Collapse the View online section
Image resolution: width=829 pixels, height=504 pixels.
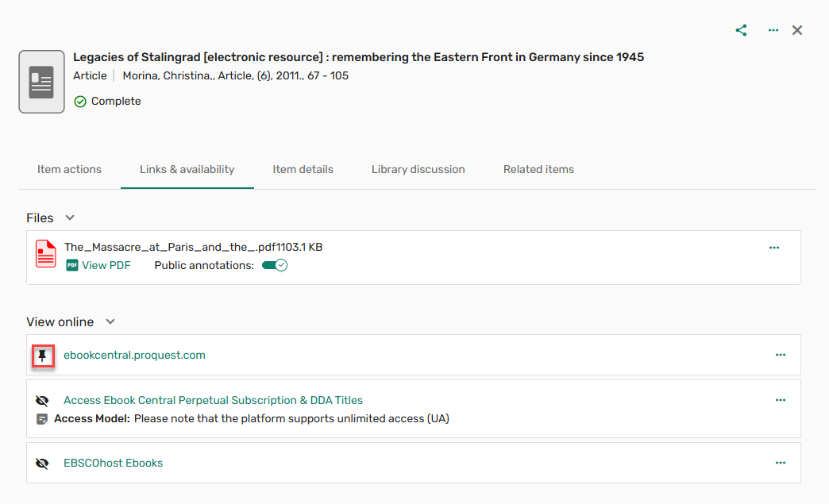tap(110, 321)
